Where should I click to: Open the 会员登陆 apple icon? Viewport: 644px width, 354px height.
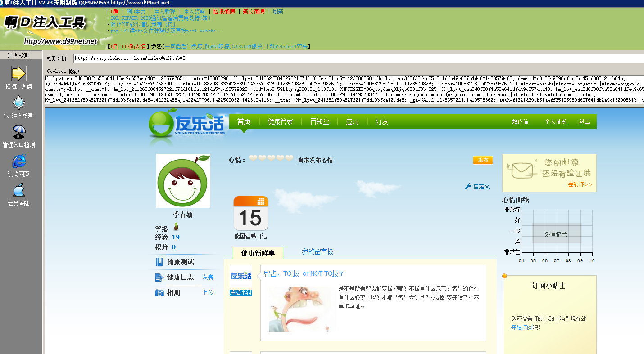(19, 191)
